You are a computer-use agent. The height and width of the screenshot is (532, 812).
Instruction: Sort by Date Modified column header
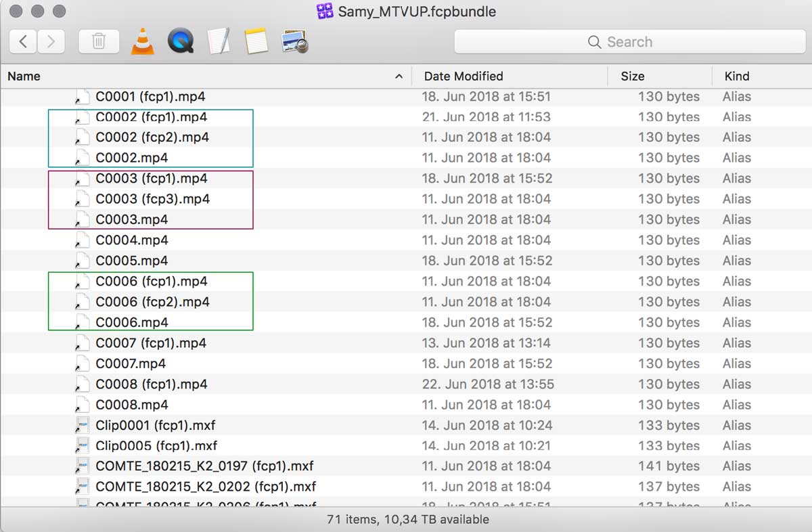[464, 76]
